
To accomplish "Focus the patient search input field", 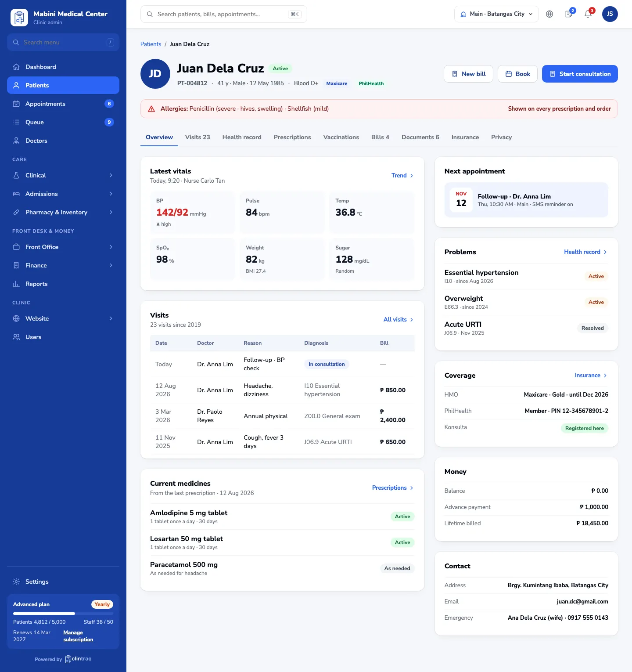I will (x=224, y=14).
